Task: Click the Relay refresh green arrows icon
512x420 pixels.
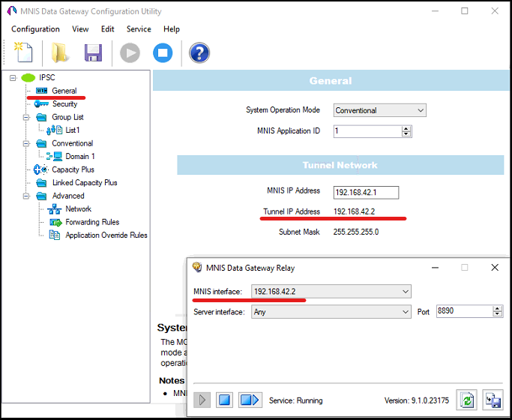Action: [x=466, y=400]
